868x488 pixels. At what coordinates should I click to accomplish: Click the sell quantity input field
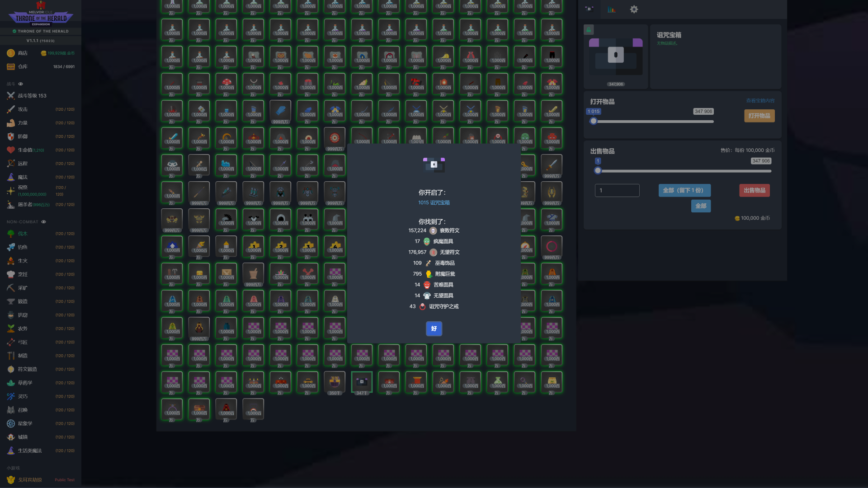617,190
